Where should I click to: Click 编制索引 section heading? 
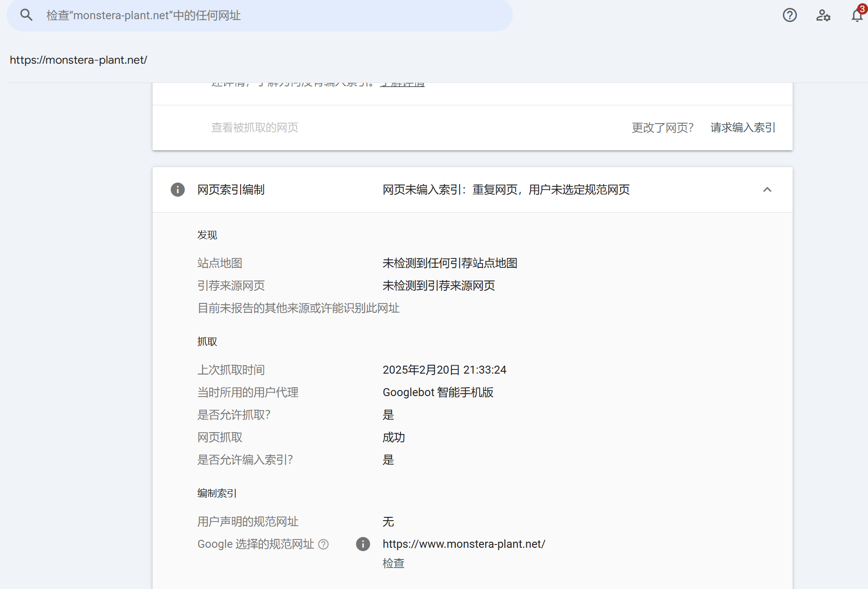point(217,493)
